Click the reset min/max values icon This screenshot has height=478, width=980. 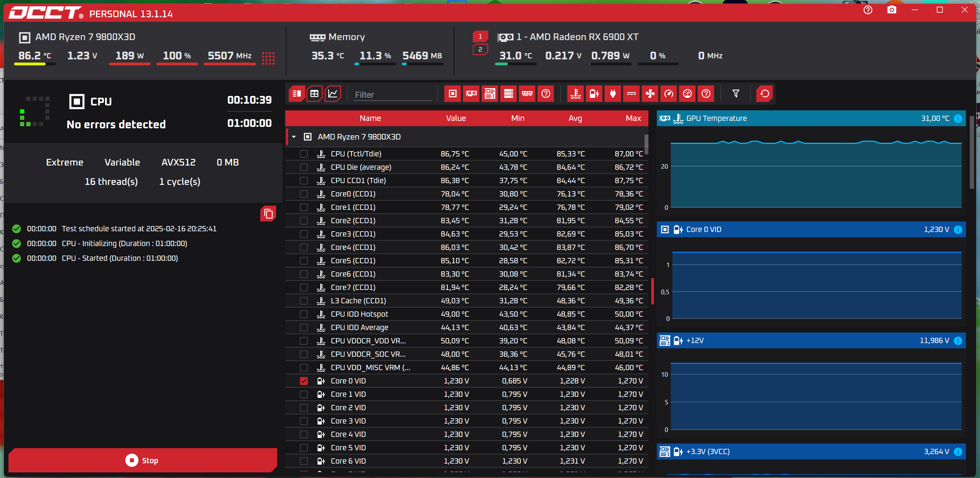point(764,93)
